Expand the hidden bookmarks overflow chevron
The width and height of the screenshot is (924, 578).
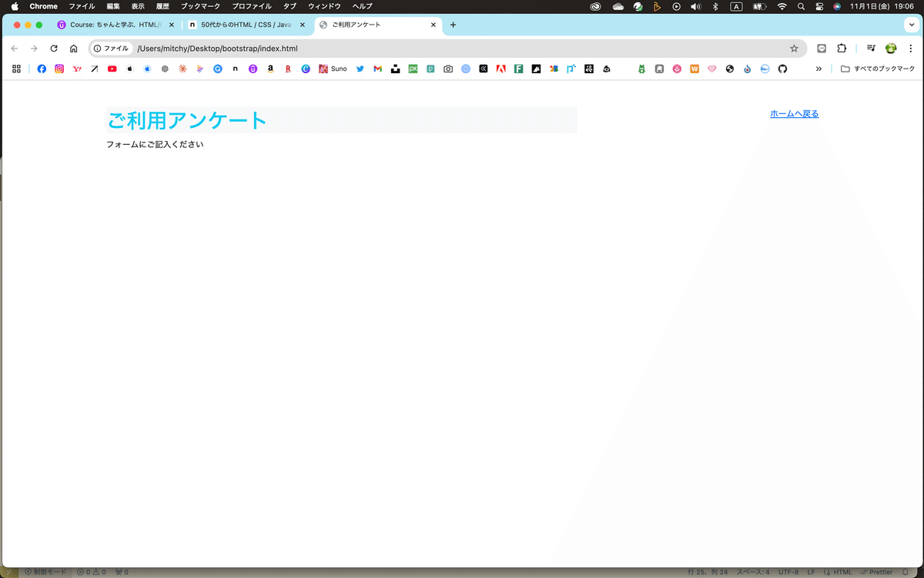[819, 69]
